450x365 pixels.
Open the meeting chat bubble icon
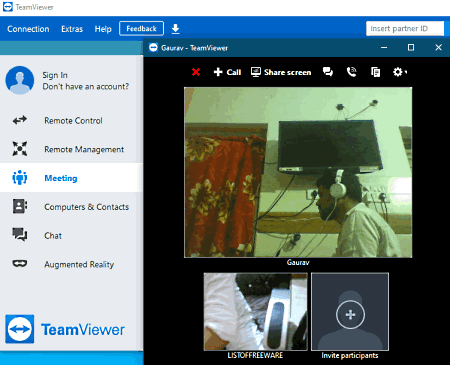(328, 72)
